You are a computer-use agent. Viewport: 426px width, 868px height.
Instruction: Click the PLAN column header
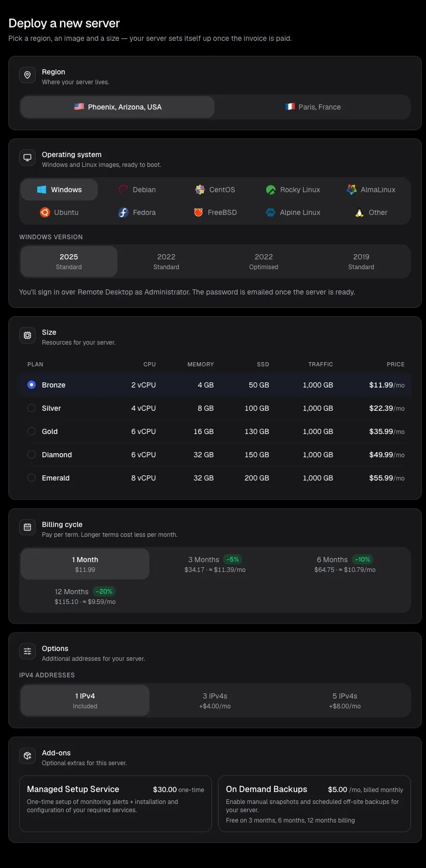[35, 364]
